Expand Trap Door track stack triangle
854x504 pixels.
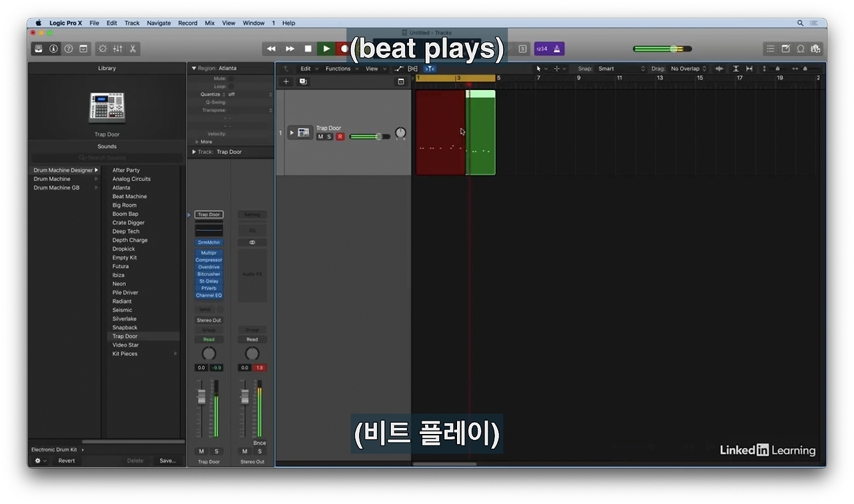click(292, 133)
